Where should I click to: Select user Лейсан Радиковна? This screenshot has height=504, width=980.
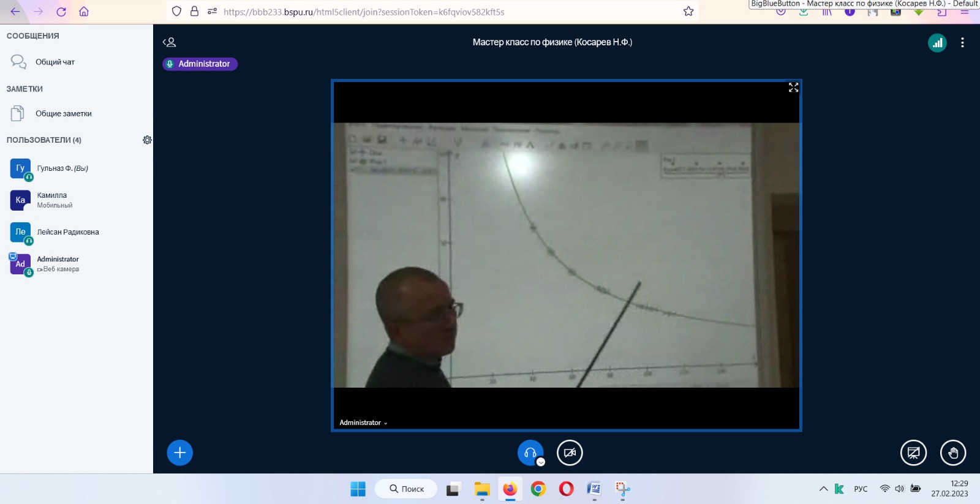click(67, 232)
